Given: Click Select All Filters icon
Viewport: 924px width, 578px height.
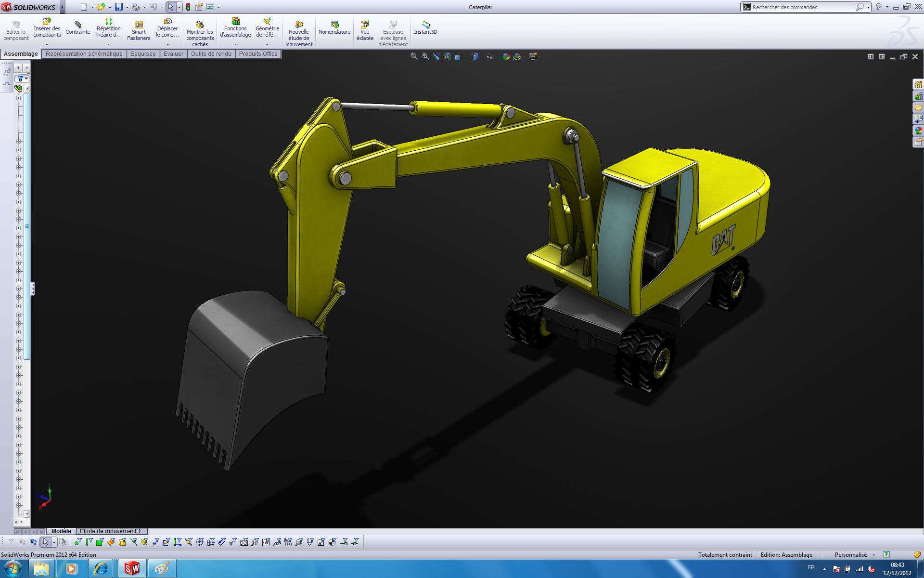Looking at the screenshot, I should 33,542.
